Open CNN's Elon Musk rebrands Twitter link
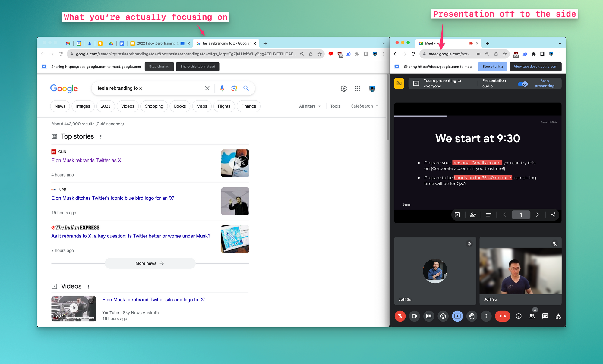 (86, 160)
